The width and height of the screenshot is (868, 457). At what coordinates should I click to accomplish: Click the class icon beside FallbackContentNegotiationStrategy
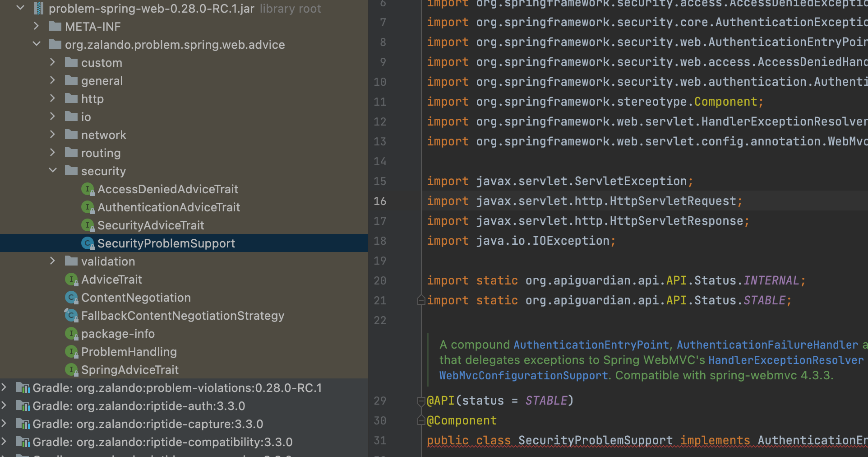click(71, 315)
